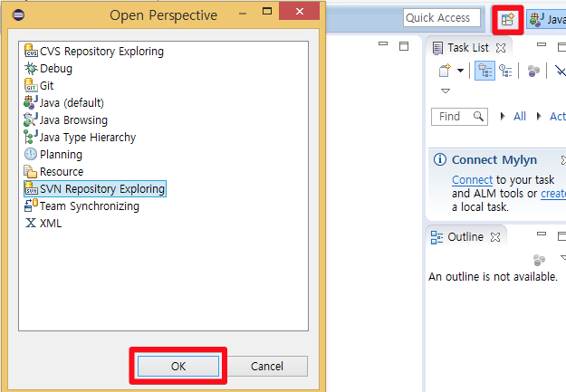The image size is (566, 392).
Task: Click the Find search magnifier icon
Action: click(478, 116)
